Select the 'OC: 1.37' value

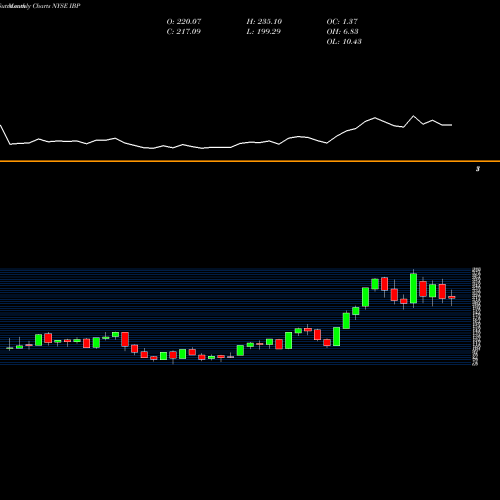point(342,21)
